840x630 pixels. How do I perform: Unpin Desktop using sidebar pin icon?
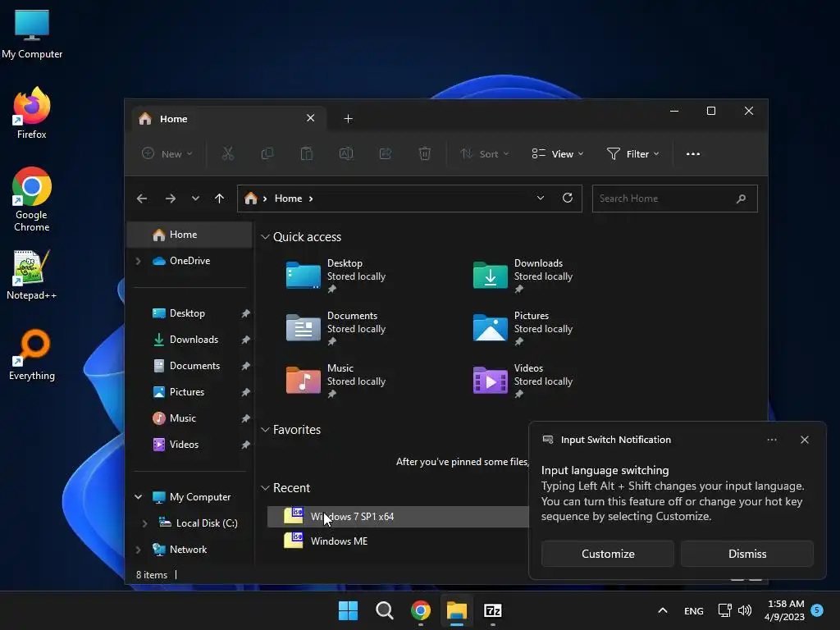coord(245,313)
